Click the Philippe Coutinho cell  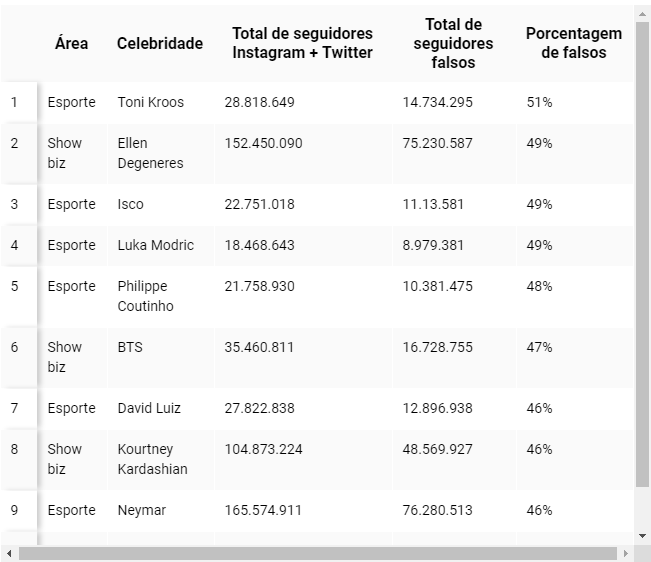click(x=145, y=296)
